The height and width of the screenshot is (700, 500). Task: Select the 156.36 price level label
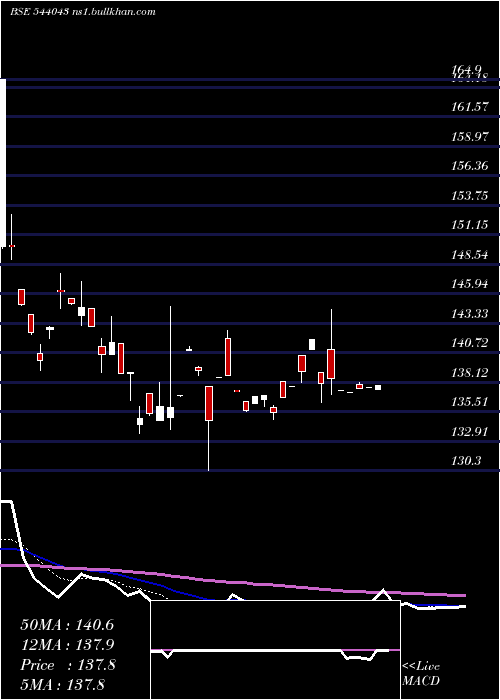tap(470, 166)
